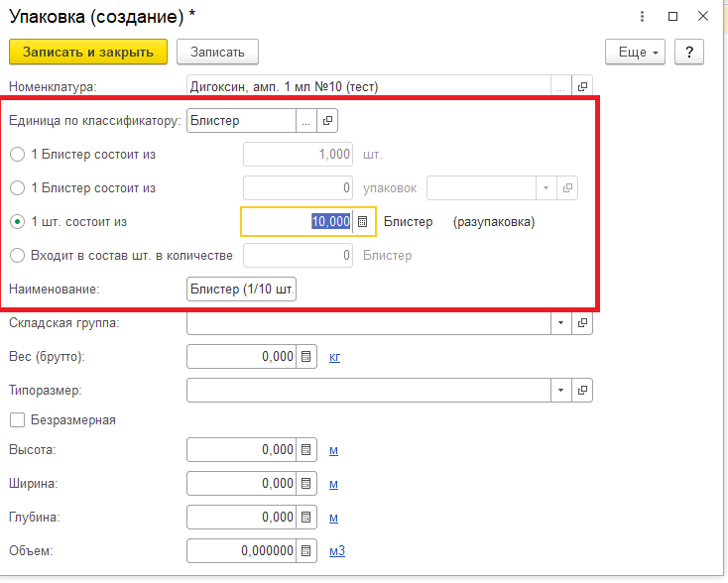The width and height of the screenshot is (728, 583).
Task: Open the Номенклатура item card icon
Action: click(582, 86)
